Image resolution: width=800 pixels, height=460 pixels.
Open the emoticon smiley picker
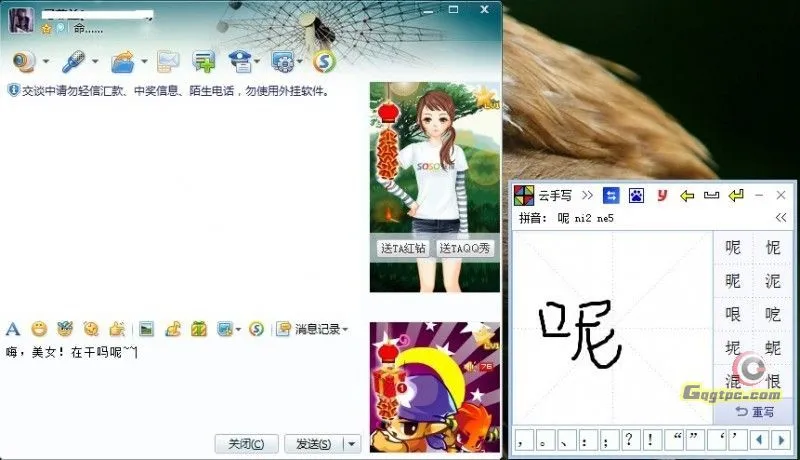pos(39,329)
